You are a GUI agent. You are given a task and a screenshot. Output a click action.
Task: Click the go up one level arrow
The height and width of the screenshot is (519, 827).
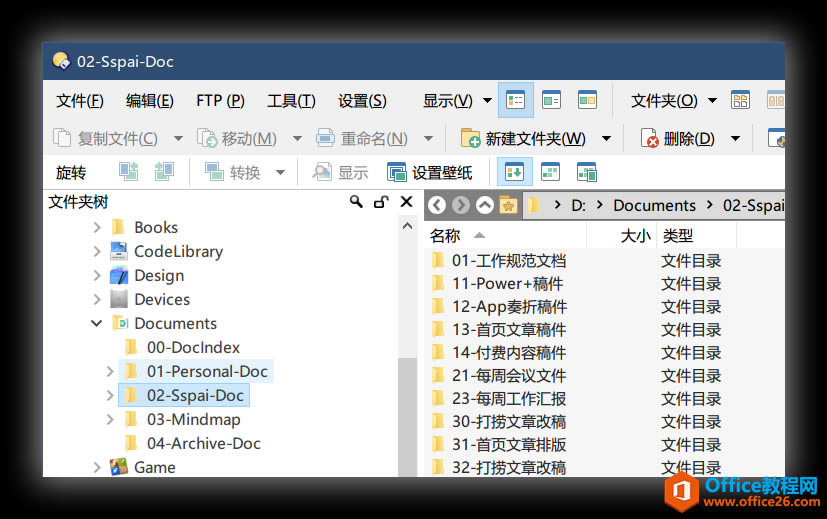tap(485, 205)
